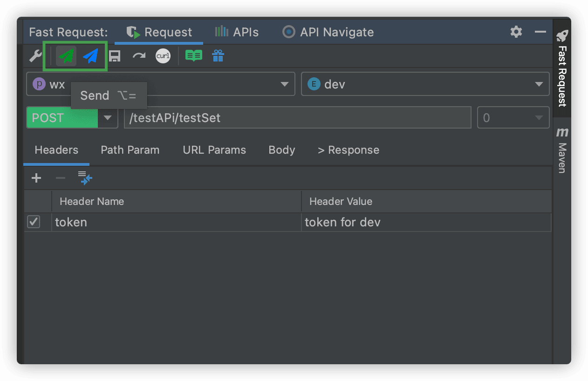
Task: Open the gear settings menu
Action: click(516, 32)
